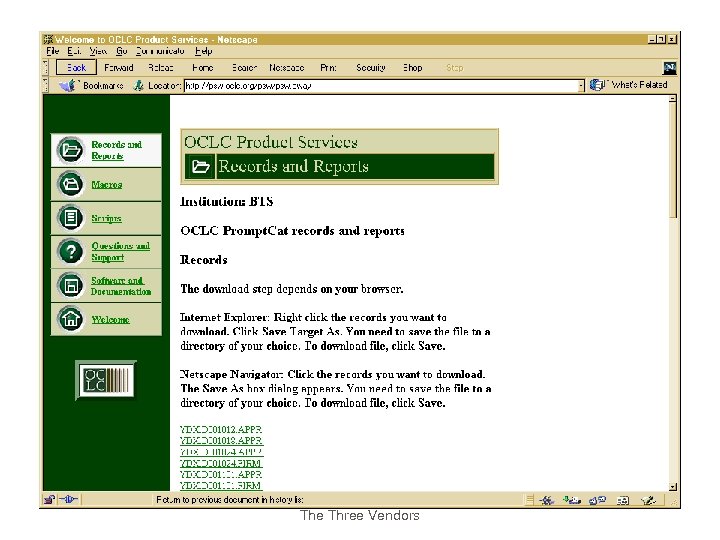Click the last .FIRM file link in the list
Viewport: 720px width, 540px height.
coord(221,485)
